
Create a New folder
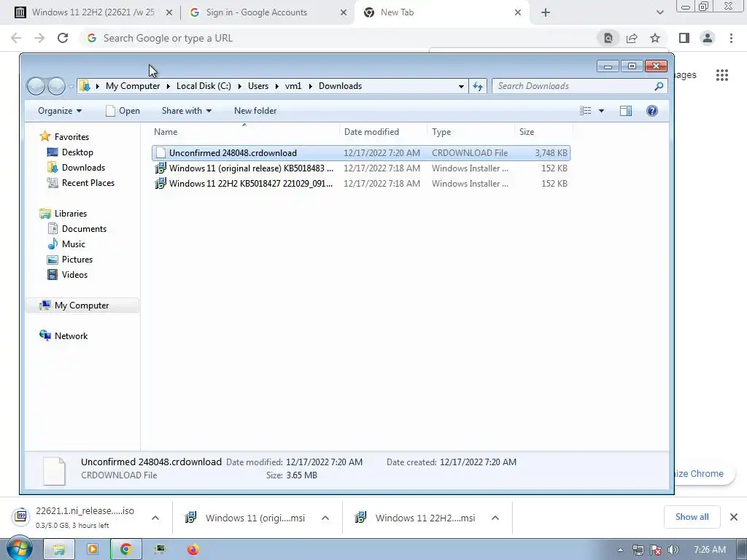click(x=255, y=111)
